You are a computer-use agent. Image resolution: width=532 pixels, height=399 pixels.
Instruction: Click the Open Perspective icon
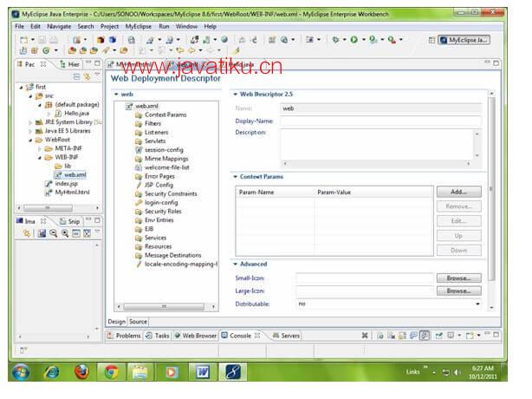[x=431, y=40]
